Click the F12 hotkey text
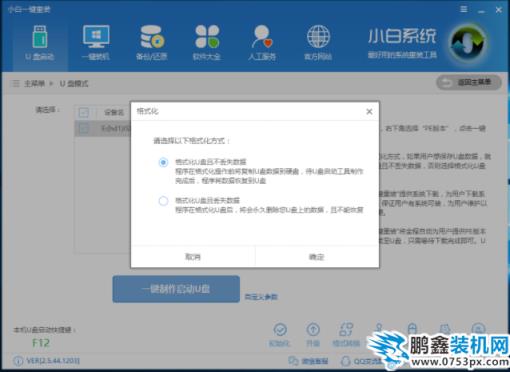 (41, 343)
